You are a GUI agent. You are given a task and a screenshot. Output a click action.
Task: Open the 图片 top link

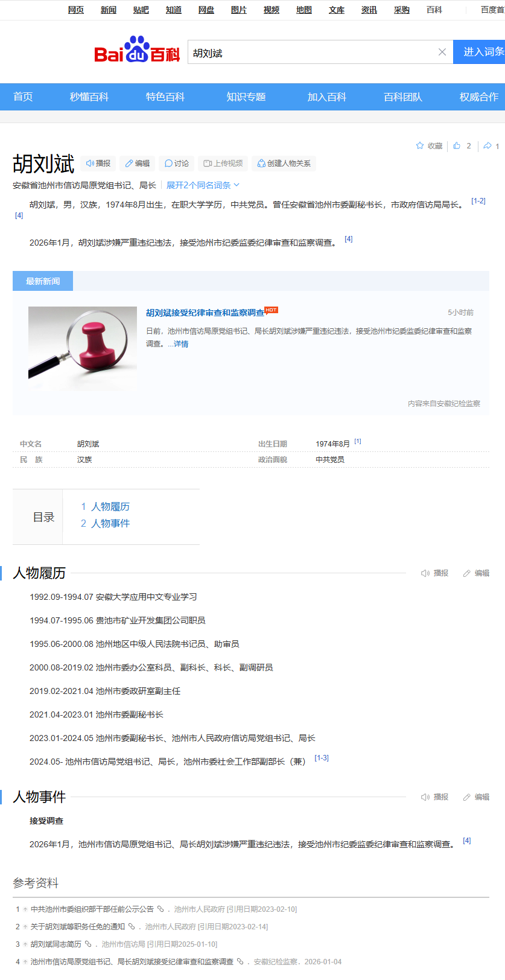239,10
